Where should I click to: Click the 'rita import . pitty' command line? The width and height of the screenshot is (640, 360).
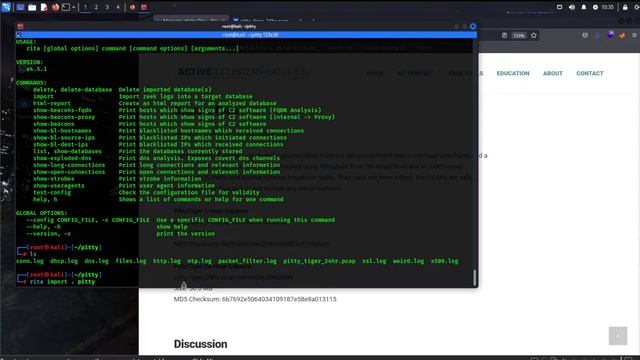click(62, 282)
